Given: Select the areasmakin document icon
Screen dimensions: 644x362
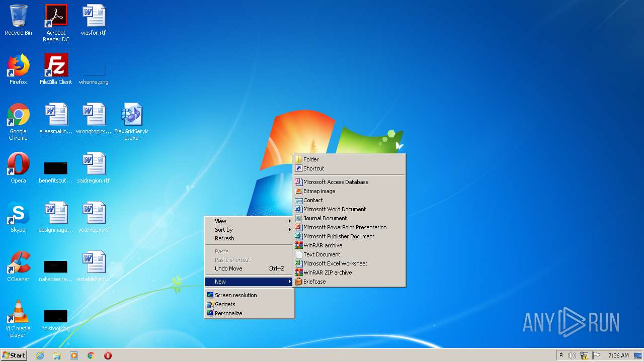Looking at the screenshot, I should pyautogui.click(x=56, y=119).
